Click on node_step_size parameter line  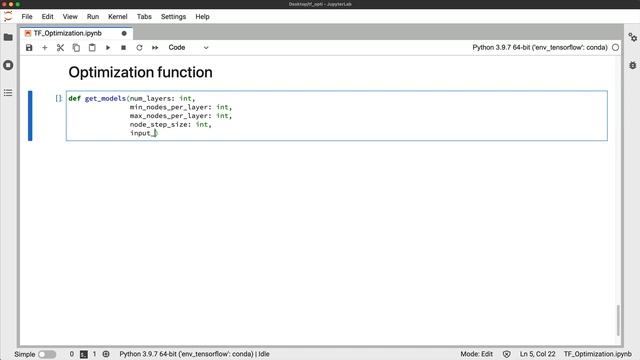point(171,124)
